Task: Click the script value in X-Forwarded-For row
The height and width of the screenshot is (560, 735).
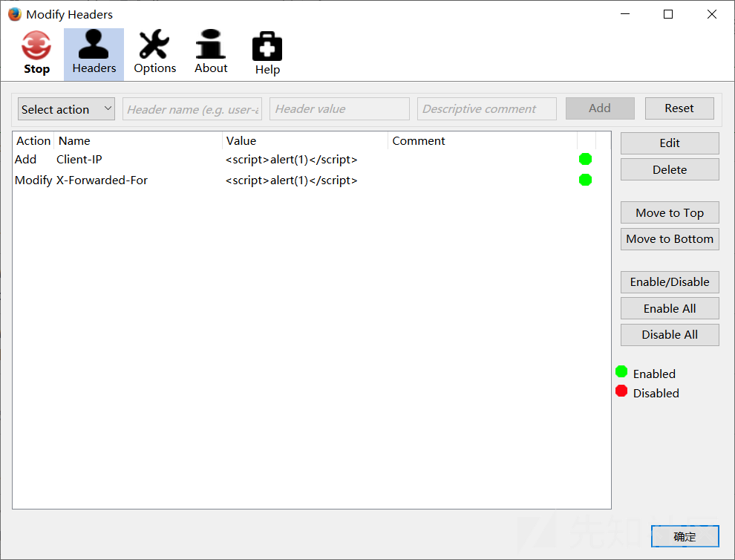Action: [292, 180]
